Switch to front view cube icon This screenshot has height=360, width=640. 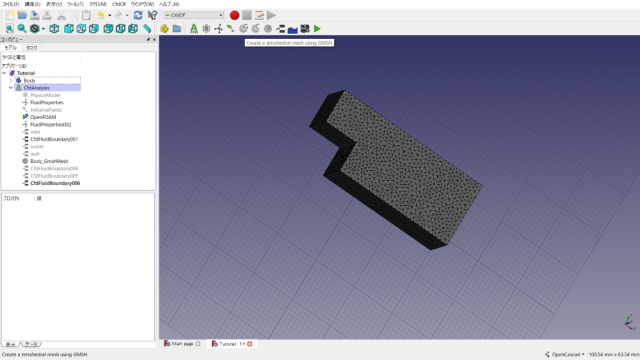point(69,29)
